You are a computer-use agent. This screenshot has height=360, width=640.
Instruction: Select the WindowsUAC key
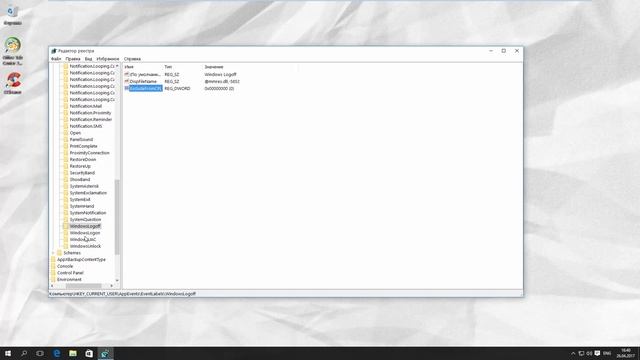click(83, 240)
